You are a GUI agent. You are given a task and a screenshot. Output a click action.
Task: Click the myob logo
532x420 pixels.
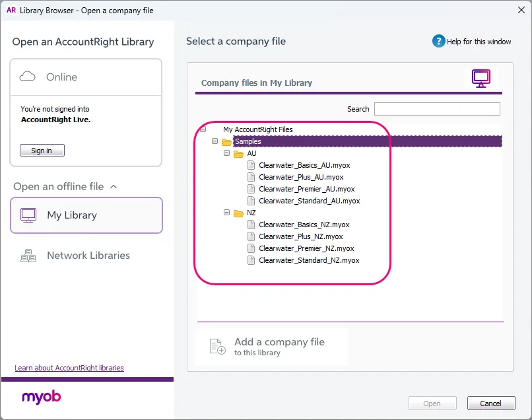42,397
